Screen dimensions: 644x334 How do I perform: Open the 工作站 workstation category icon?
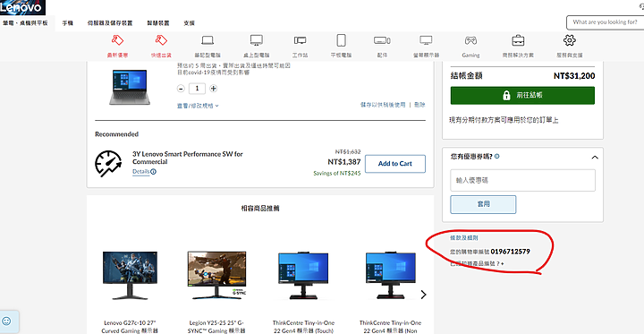click(x=301, y=40)
